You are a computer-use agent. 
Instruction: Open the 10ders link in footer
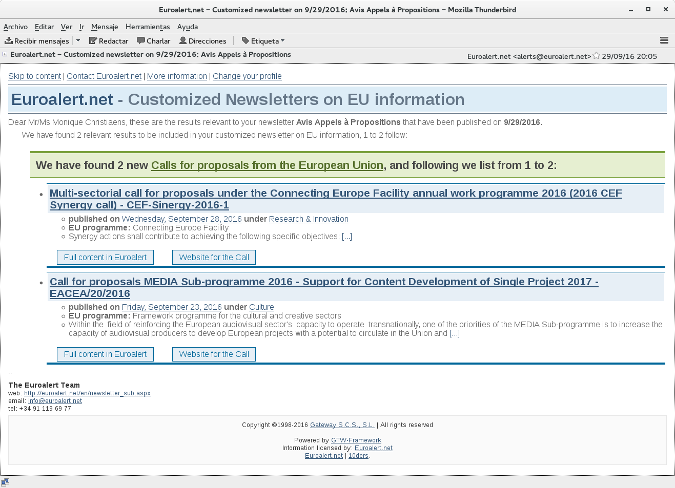(x=359, y=455)
